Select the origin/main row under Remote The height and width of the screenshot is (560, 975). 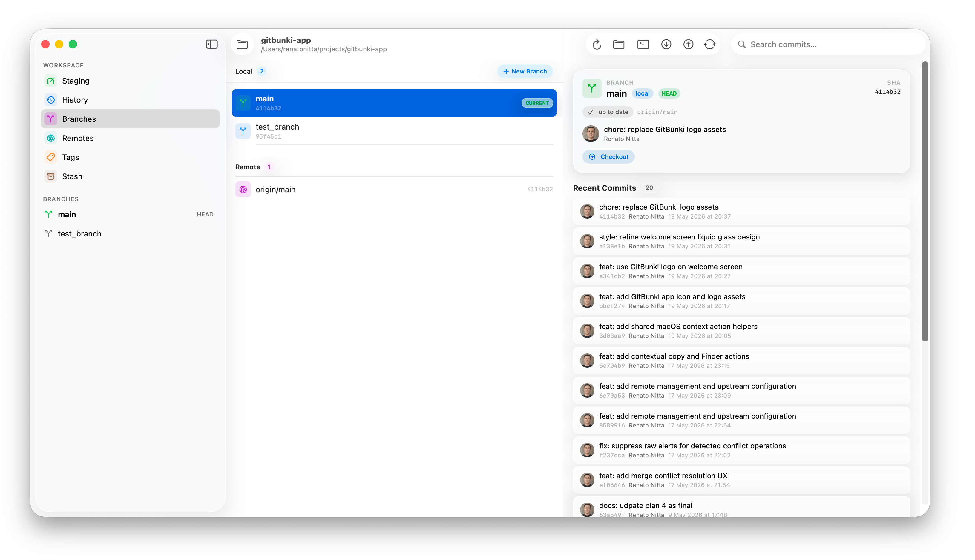pos(394,189)
